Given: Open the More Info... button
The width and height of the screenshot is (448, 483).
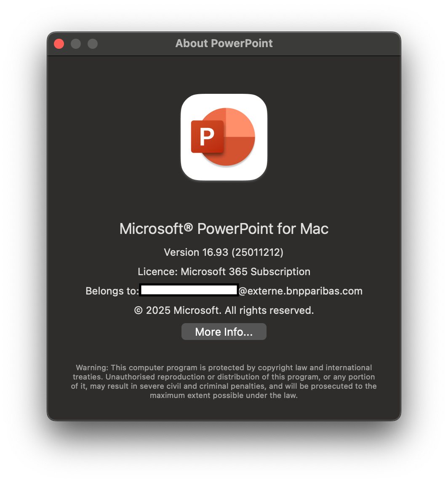Looking at the screenshot, I should tap(224, 332).
